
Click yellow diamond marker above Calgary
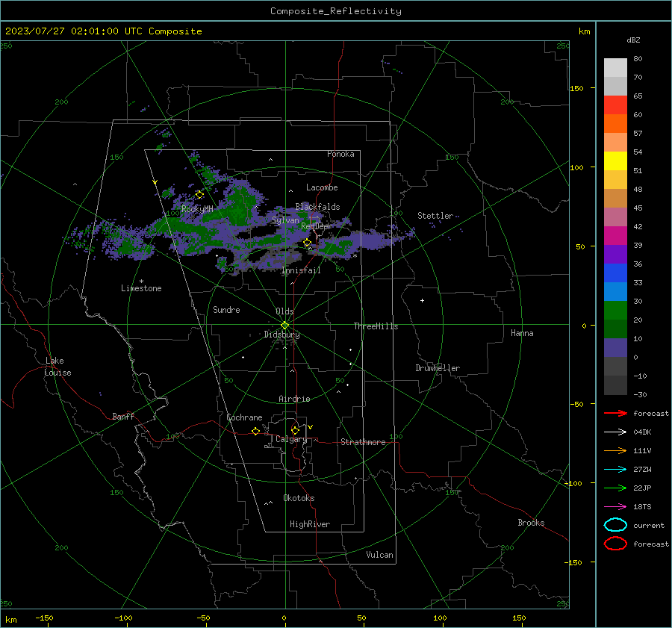(295, 430)
